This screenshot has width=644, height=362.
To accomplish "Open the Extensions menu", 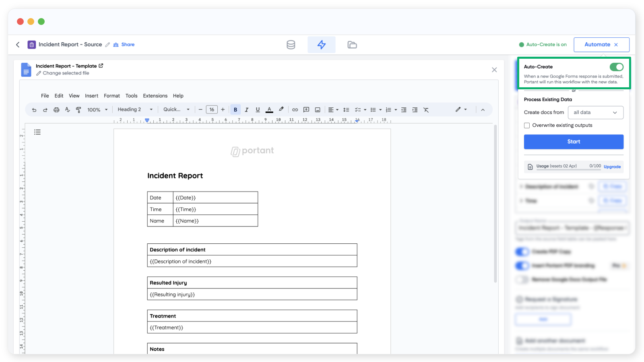I will pyautogui.click(x=155, y=96).
